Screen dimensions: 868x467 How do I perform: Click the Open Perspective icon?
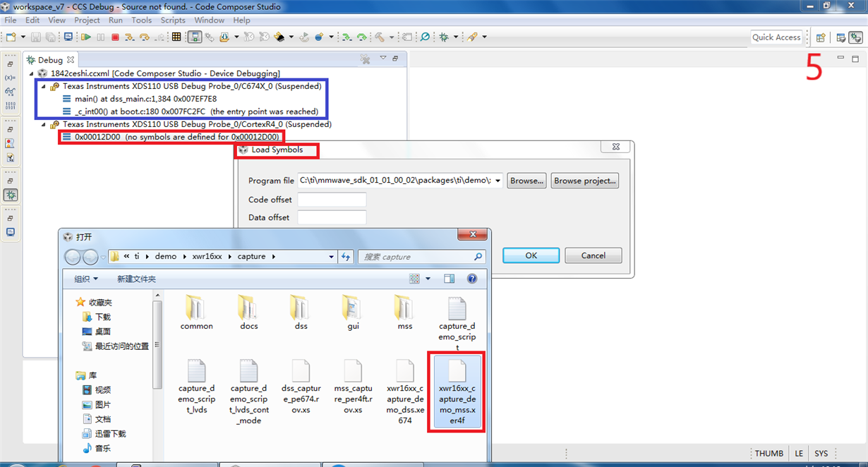pyautogui.click(x=821, y=37)
